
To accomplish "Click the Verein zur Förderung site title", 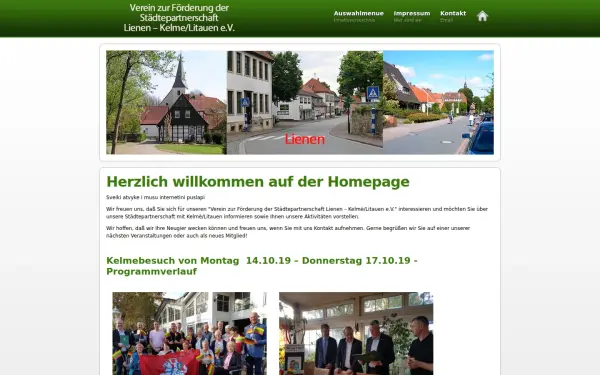I will pyautogui.click(x=179, y=18).
